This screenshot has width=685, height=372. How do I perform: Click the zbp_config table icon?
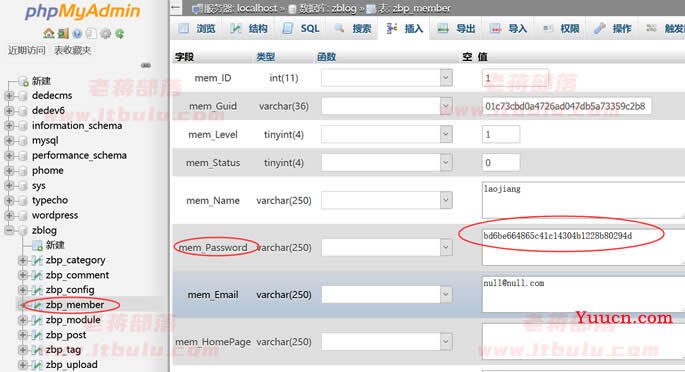[38, 290]
